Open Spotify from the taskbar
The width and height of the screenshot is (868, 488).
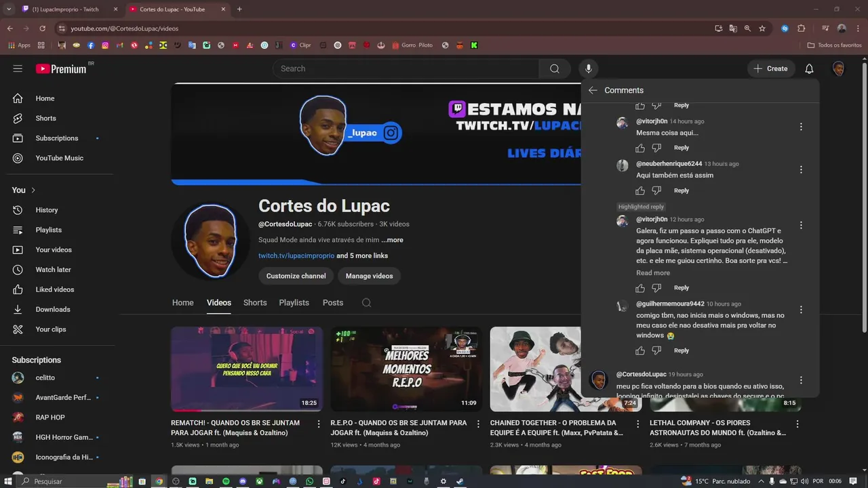[x=226, y=481]
